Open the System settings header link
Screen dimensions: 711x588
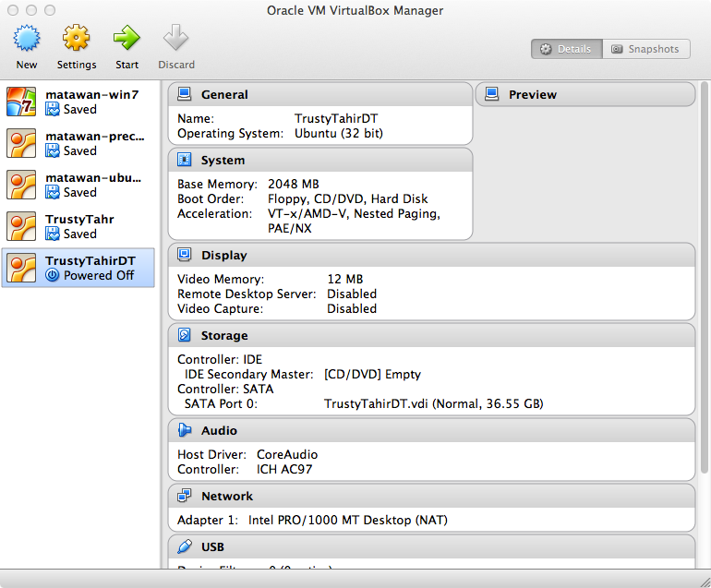(223, 161)
